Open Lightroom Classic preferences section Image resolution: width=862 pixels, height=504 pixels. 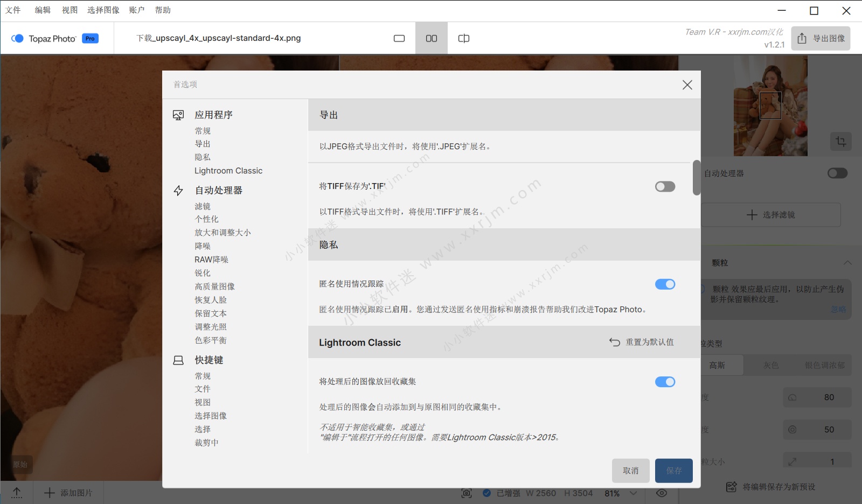coord(228,171)
